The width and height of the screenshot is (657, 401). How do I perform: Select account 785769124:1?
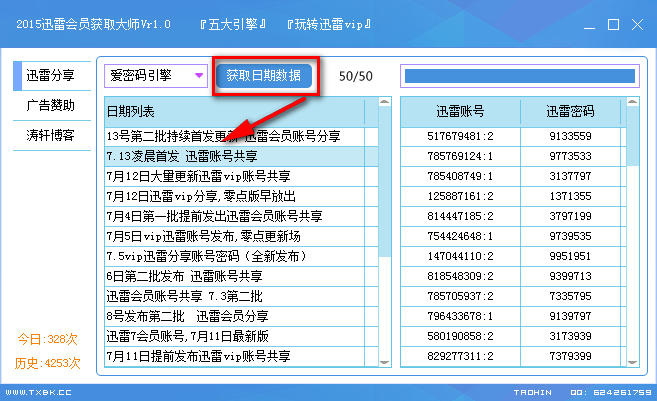click(460, 156)
